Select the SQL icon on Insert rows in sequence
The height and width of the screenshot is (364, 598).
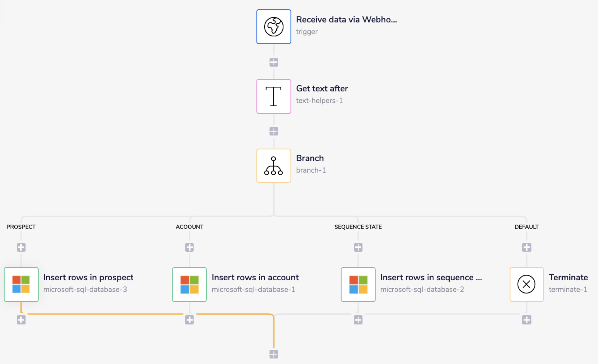click(358, 284)
